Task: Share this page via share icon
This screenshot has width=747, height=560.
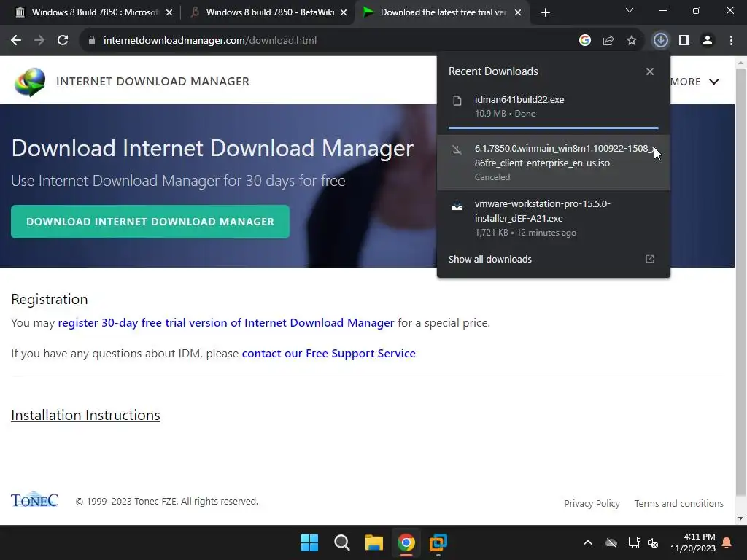Action: 608,41
